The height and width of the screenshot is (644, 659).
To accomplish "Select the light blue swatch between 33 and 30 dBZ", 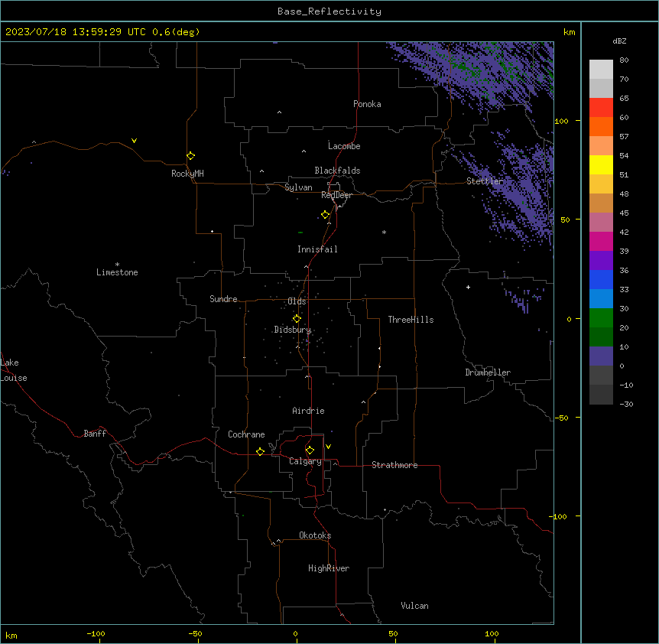I will pyautogui.click(x=601, y=298).
